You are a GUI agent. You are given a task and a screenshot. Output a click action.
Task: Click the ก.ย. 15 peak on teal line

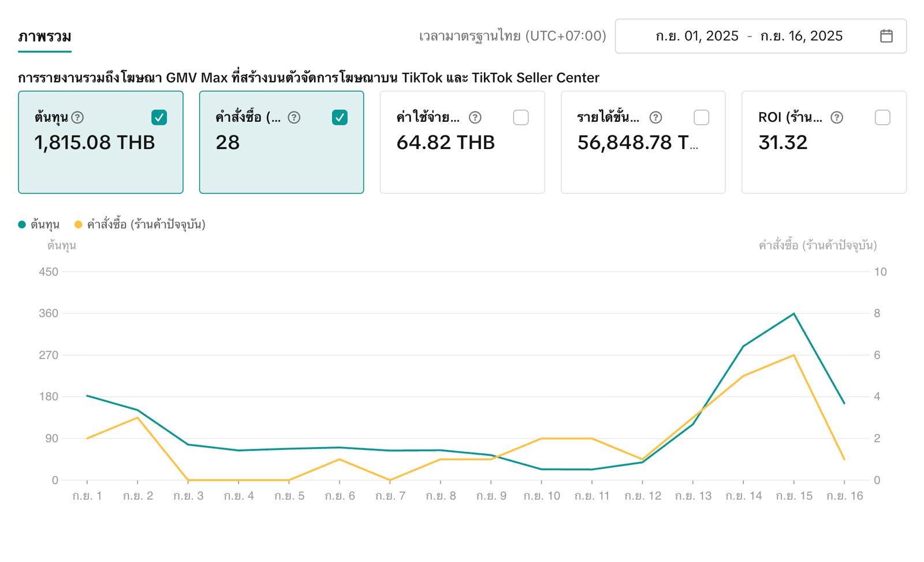coord(793,314)
